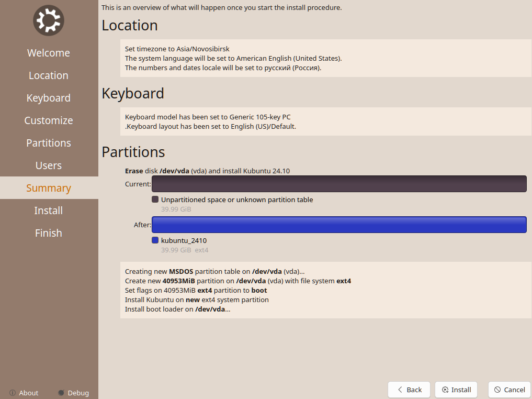Click the About link text

(x=29, y=393)
